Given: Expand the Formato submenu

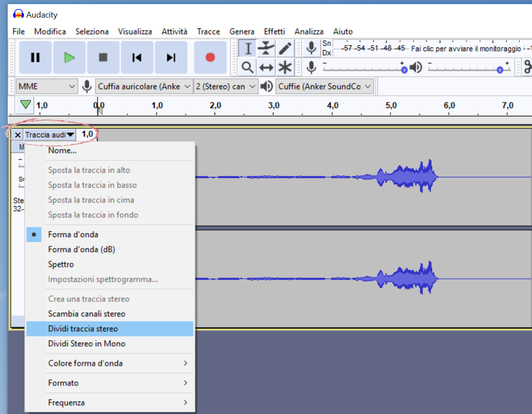Looking at the screenshot, I should 109,383.
